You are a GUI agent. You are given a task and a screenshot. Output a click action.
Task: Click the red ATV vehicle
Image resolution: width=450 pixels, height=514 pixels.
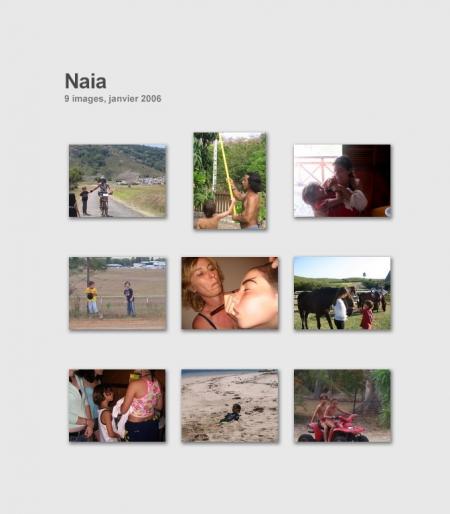[333, 429]
